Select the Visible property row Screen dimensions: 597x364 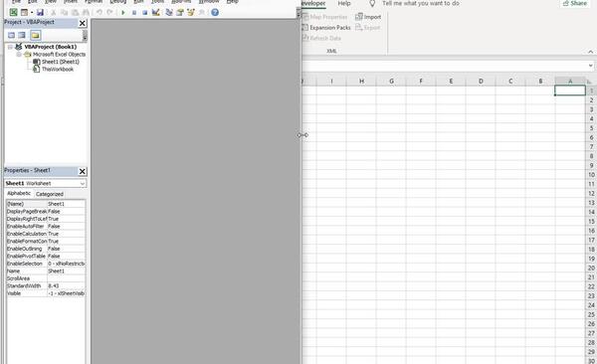click(46, 293)
